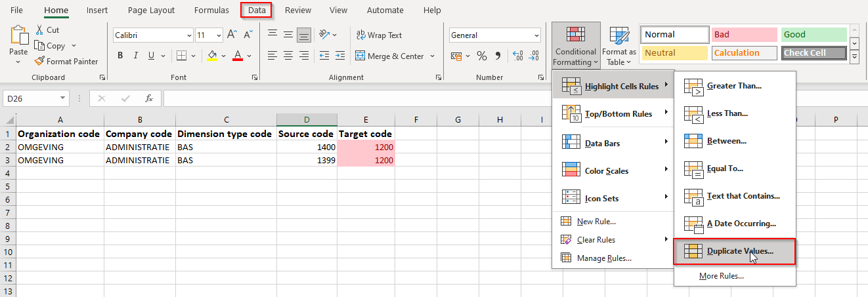This screenshot has width=868, height=297.
Task: Click the Paste clipboard icon
Action: [18, 35]
